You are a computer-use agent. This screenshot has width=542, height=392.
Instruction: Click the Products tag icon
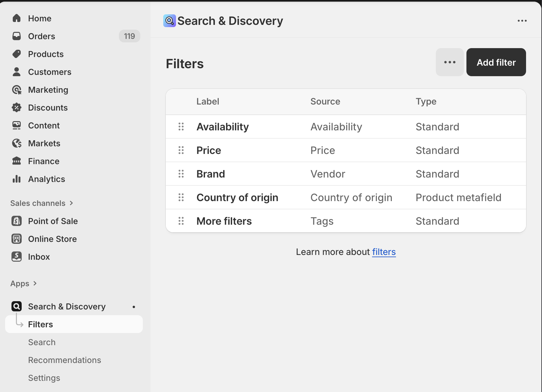point(17,54)
